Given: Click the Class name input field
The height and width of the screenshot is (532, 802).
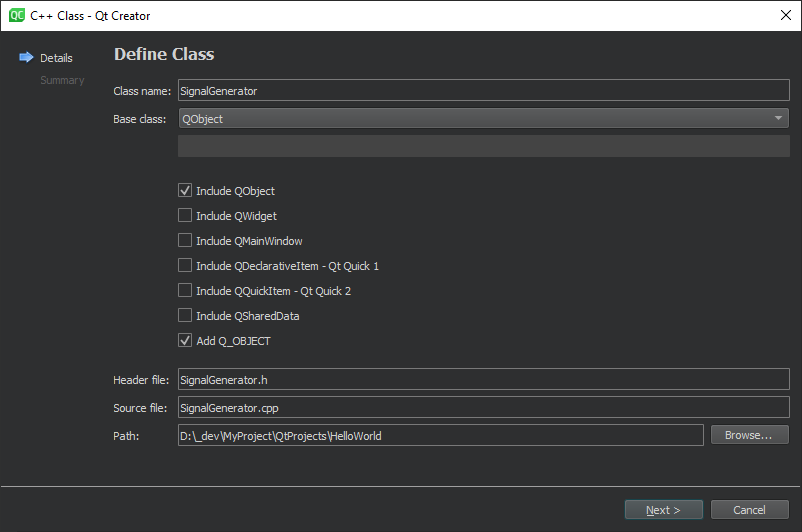Looking at the screenshot, I should click(x=483, y=91).
